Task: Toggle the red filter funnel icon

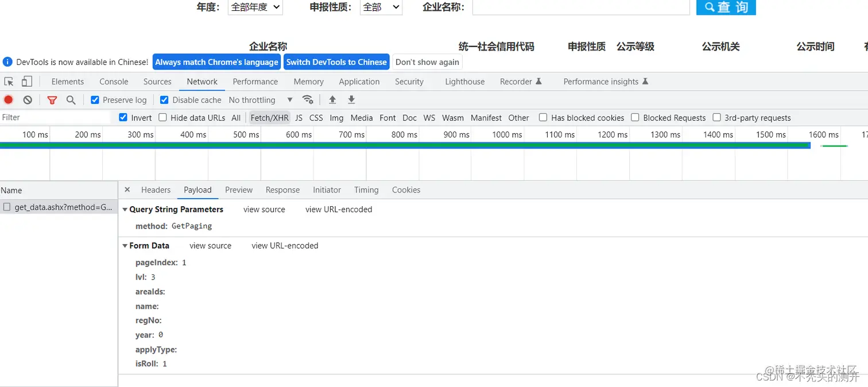Action: [x=52, y=100]
